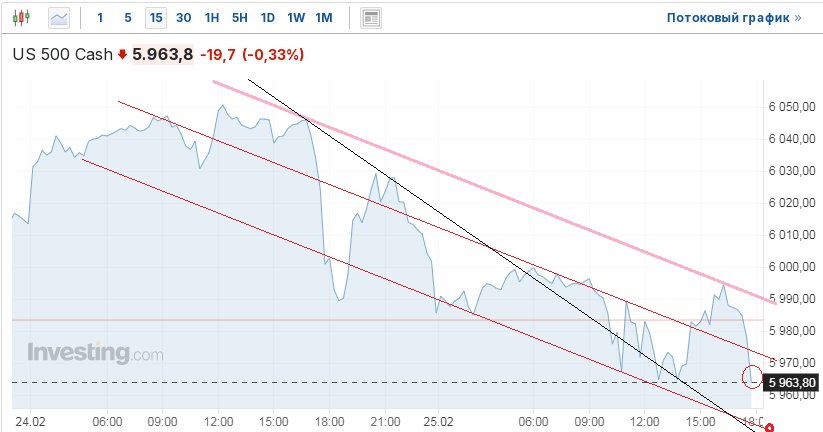Select the area chart type icon
823x432 pixels.
(60, 17)
